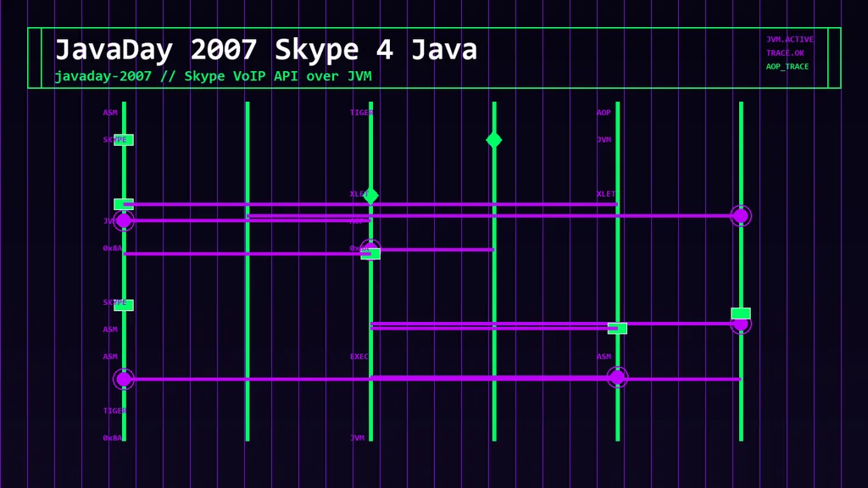
Task: Select the green square on the top SKYPE label
Action: (x=124, y=140)
